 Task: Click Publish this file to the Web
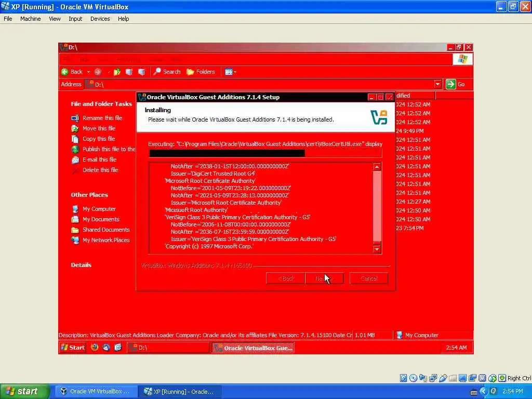[x=109, y=149]
